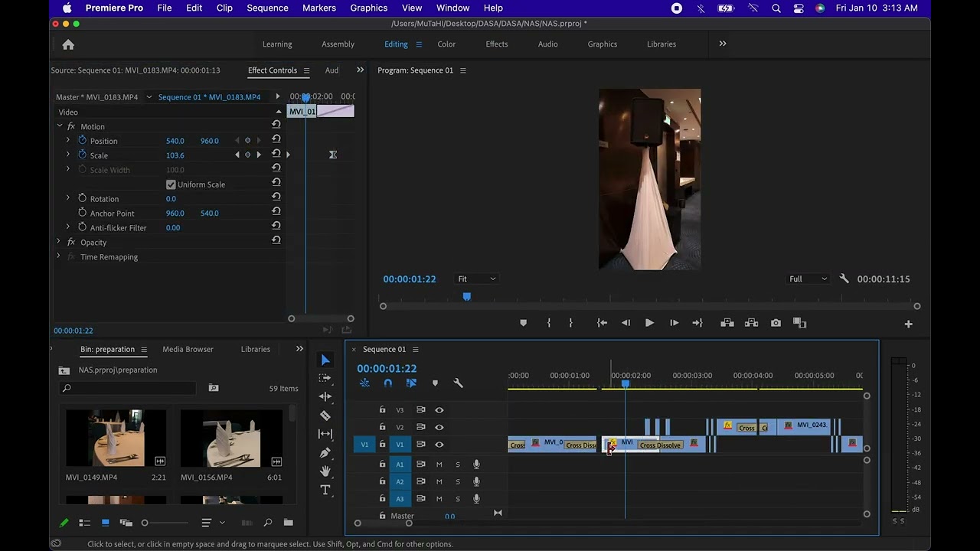Expand the Opacity effect
Screen dimensions: 980x551
point(59,242)
